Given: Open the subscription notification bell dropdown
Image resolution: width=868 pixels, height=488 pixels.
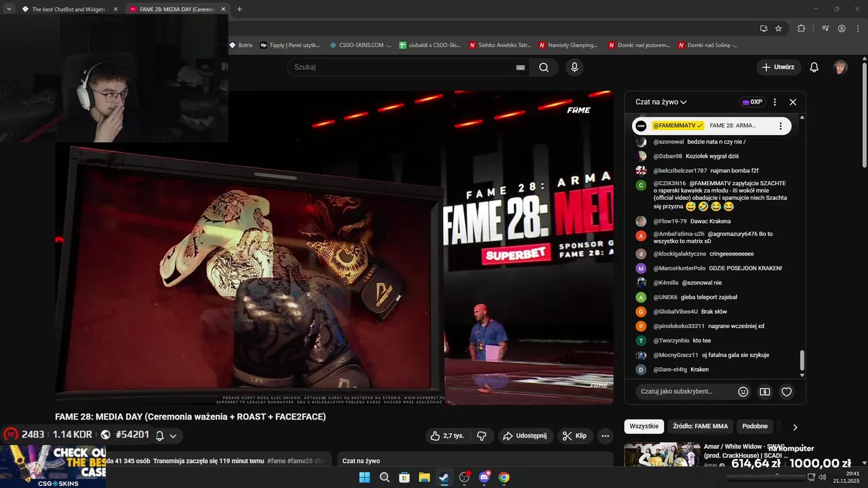Looking at the screenshot, I should point(166,435).
